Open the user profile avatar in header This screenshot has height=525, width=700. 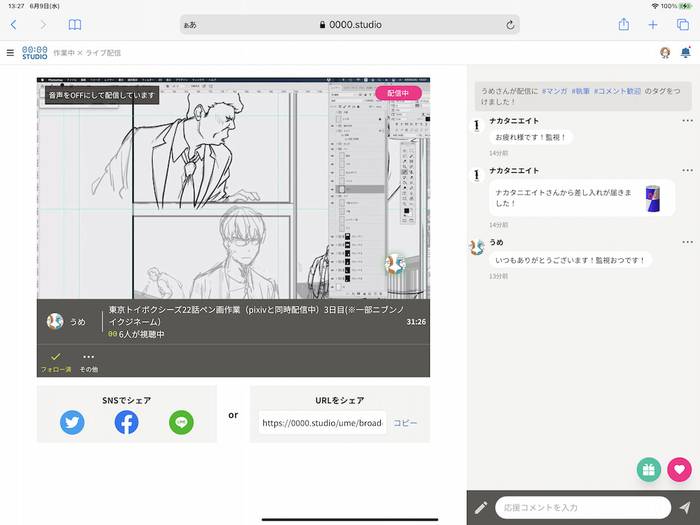click(x=665, y=53)
